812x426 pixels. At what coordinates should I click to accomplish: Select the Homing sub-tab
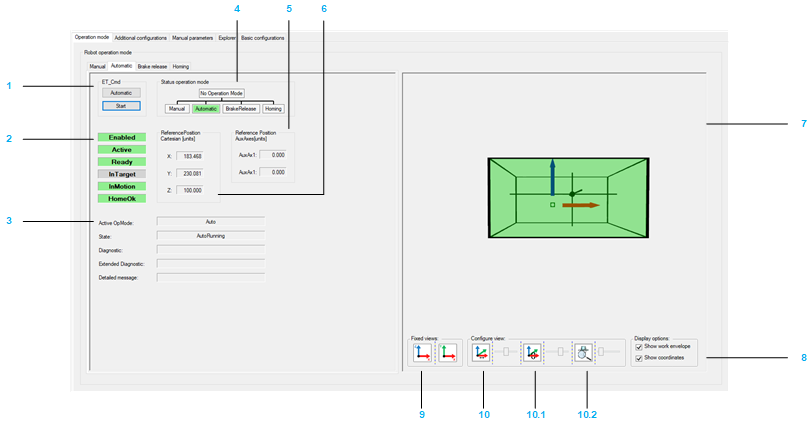(x=181, y=66)
